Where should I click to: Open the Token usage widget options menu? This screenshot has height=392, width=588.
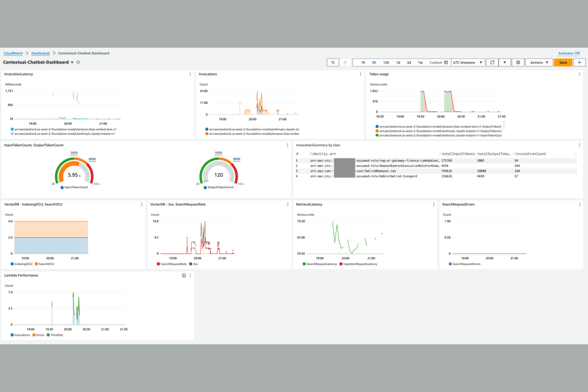click(x=579, y=74)
